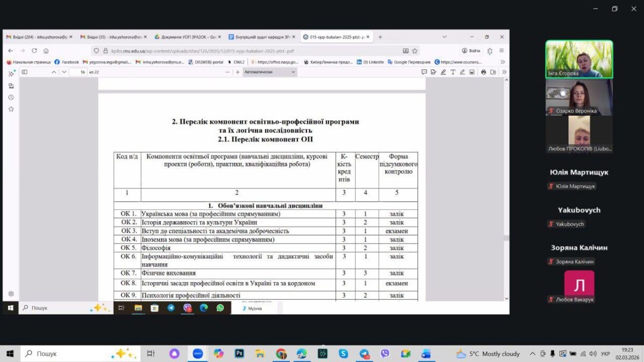Reload the current browser page
644x362 pixels.
pos(34,50)
